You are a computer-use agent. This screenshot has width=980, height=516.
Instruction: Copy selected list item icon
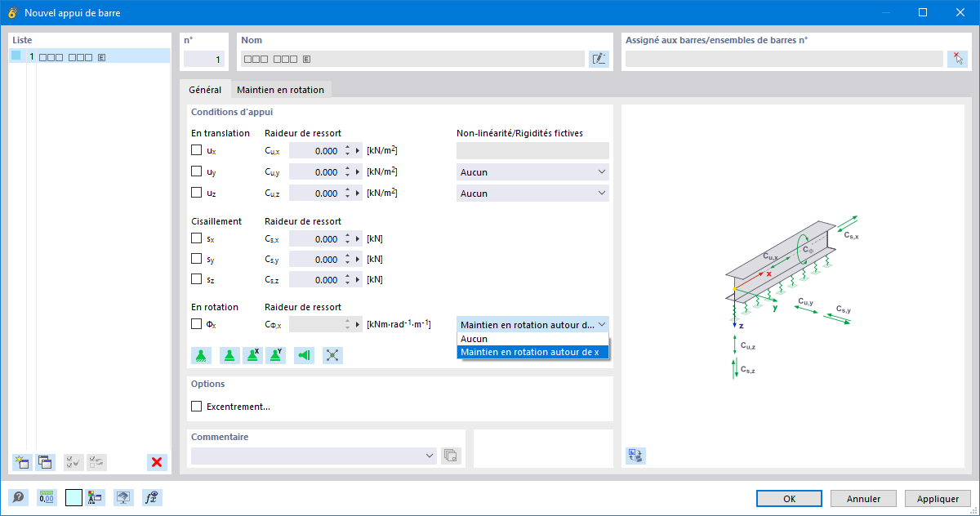45,462
